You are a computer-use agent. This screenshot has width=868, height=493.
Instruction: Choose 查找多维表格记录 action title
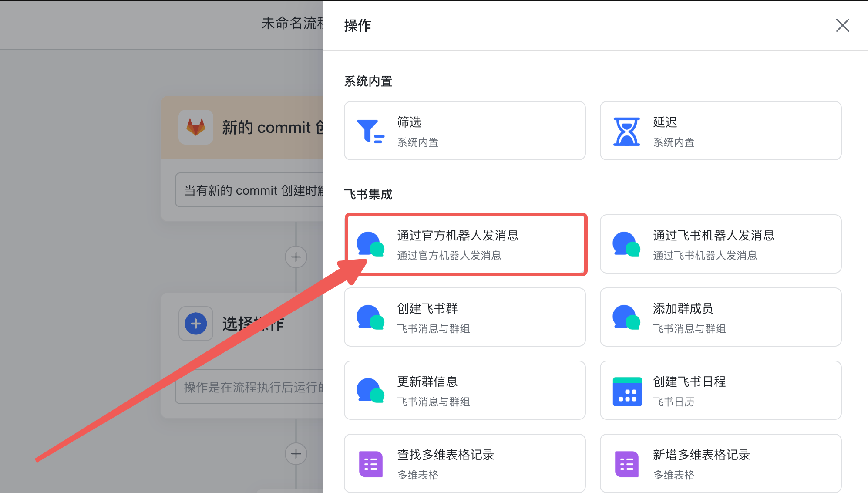pos(446,455)
